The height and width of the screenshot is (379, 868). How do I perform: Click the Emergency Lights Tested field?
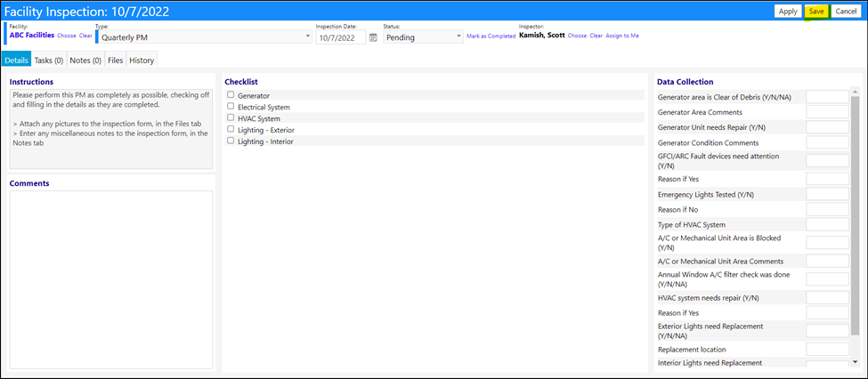827,194
